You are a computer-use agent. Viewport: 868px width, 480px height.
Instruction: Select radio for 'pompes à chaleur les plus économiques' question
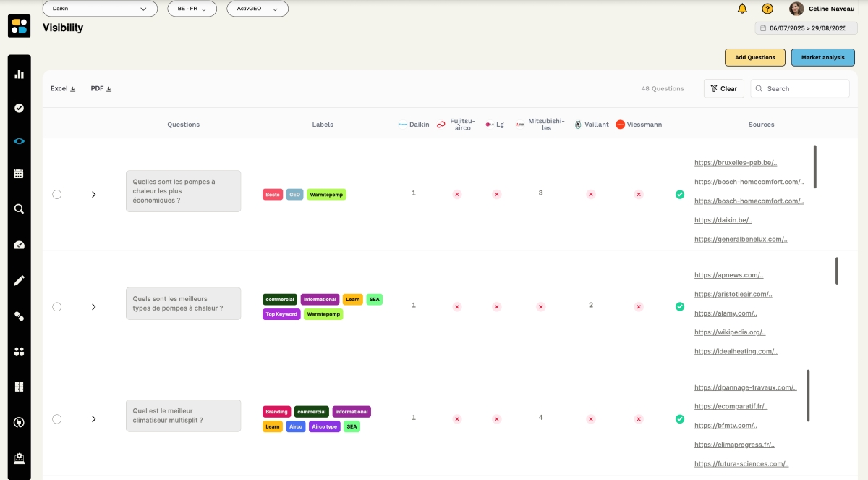click(x=57, y=194)
